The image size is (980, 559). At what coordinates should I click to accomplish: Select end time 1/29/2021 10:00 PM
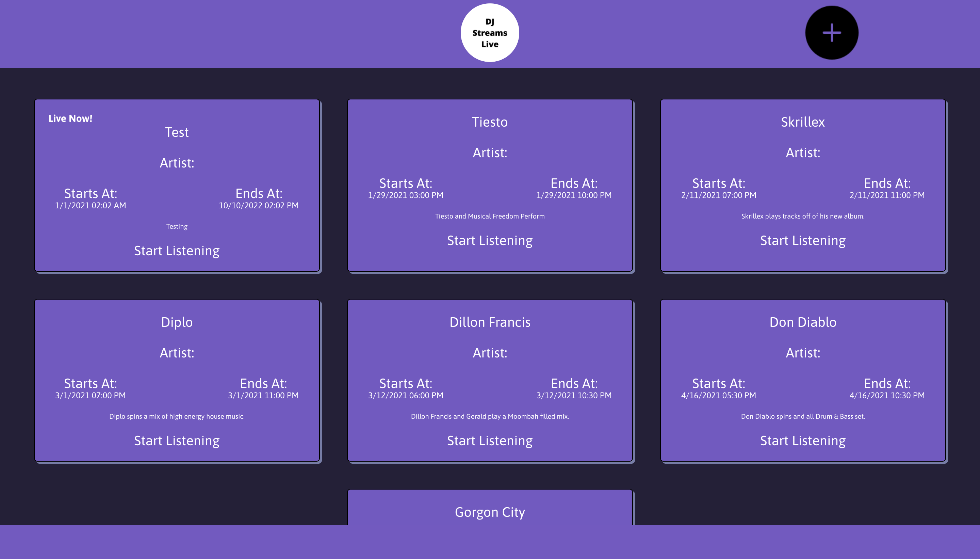coord(574,195)
